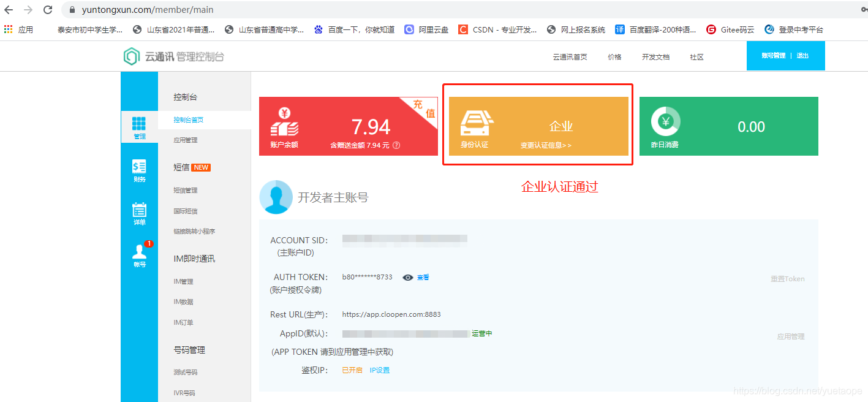Open the 账号 panel with red badge
868x402 pixels.
click(x=139, y=253)
